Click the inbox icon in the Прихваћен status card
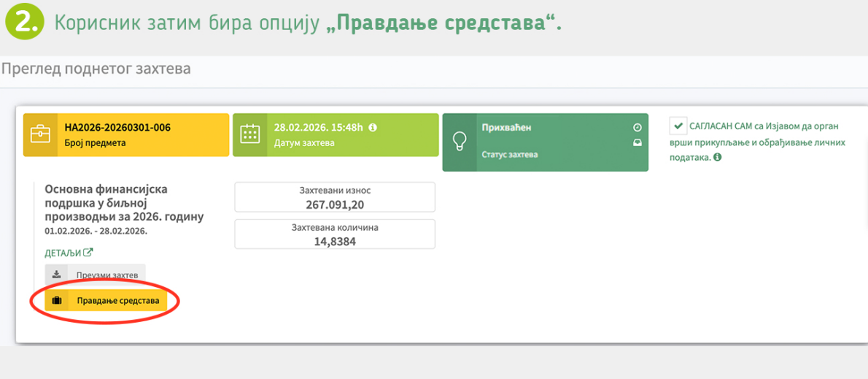The height and width of the screenshot is (379, 868). pos(637,142)
